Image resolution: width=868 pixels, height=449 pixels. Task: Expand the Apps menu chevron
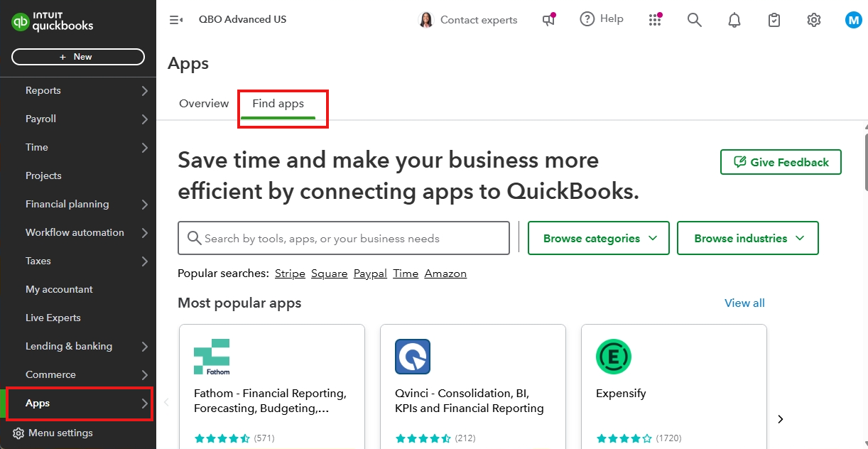point(144,403)
